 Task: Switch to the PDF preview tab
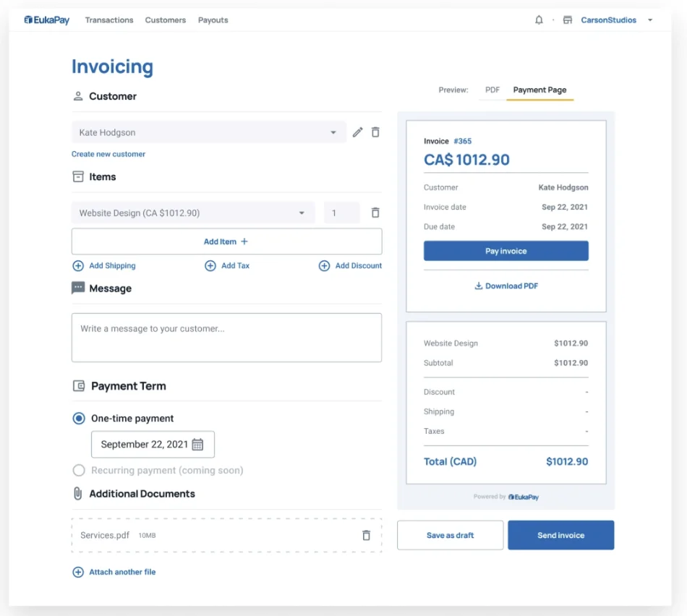click(x=492, y=90)
